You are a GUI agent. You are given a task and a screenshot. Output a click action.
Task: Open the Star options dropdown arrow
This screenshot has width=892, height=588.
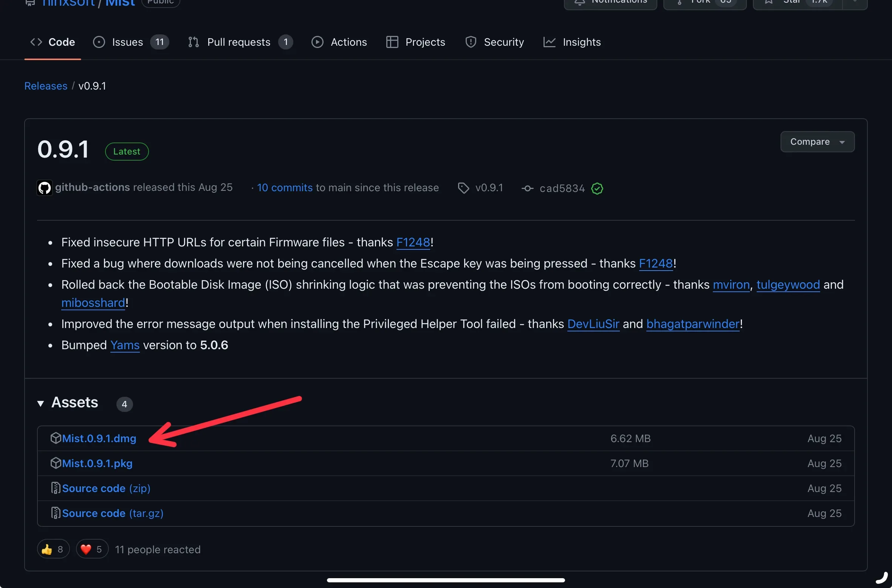tap(855, 2)
